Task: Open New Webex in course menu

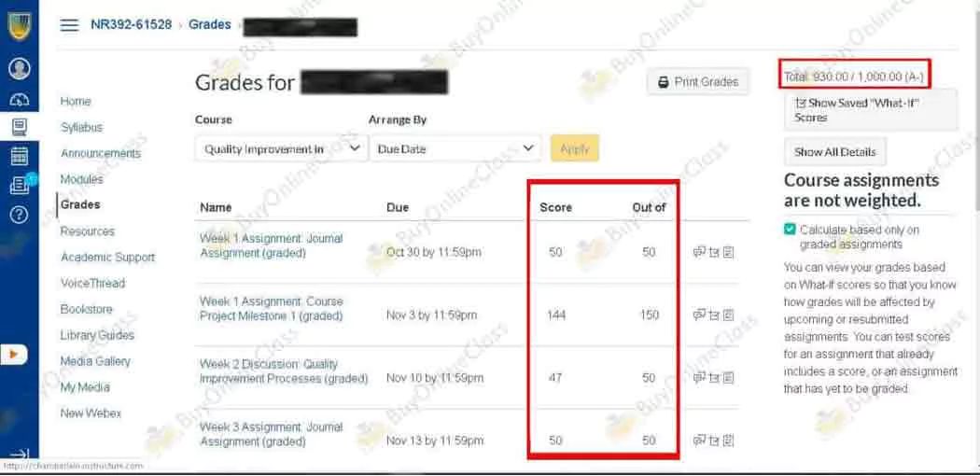Action: (91, 413)
